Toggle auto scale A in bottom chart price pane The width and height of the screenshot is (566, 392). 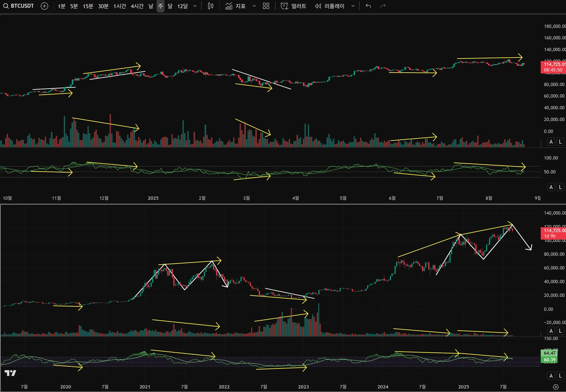[x=551, y=331]
